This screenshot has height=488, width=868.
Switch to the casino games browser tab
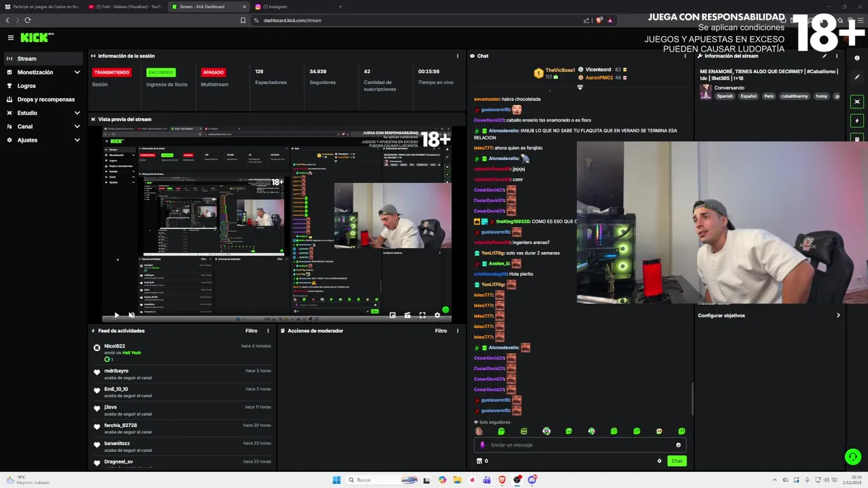coord(42,7)
